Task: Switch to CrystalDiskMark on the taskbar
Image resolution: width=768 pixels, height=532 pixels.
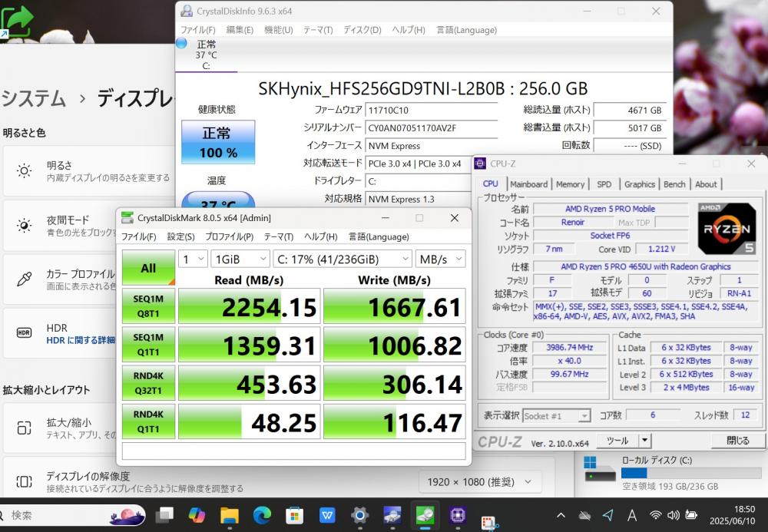Action: 425,515
